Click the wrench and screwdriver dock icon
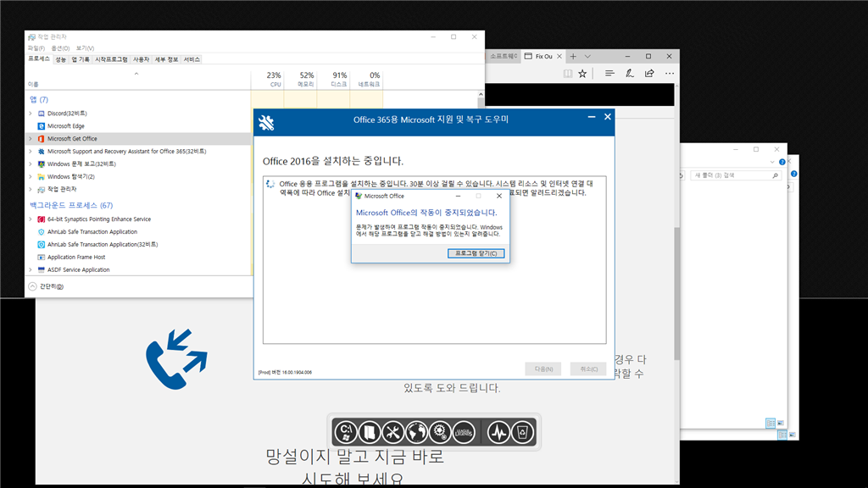The image size is (868, 488). click(393, 432)
